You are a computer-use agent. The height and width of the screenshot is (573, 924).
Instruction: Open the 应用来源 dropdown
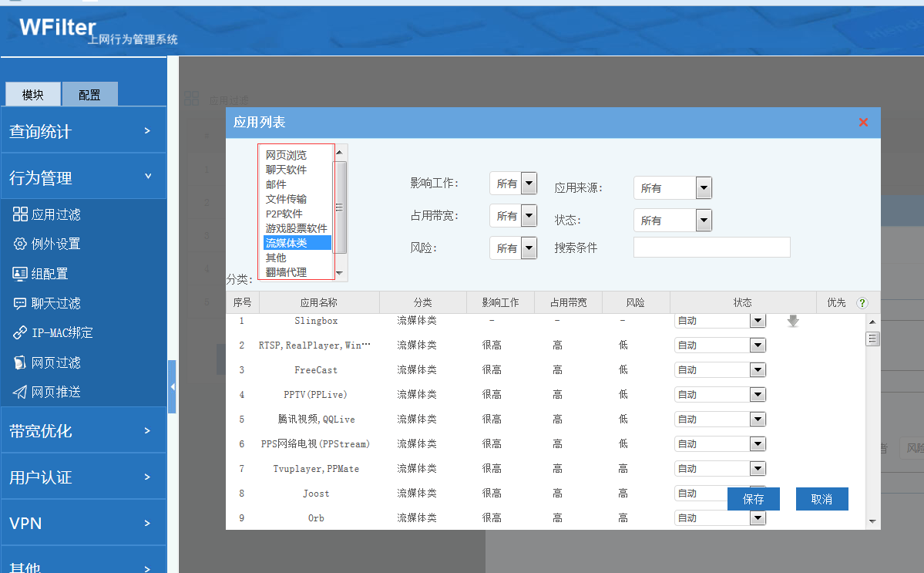[x=703, y=187]
